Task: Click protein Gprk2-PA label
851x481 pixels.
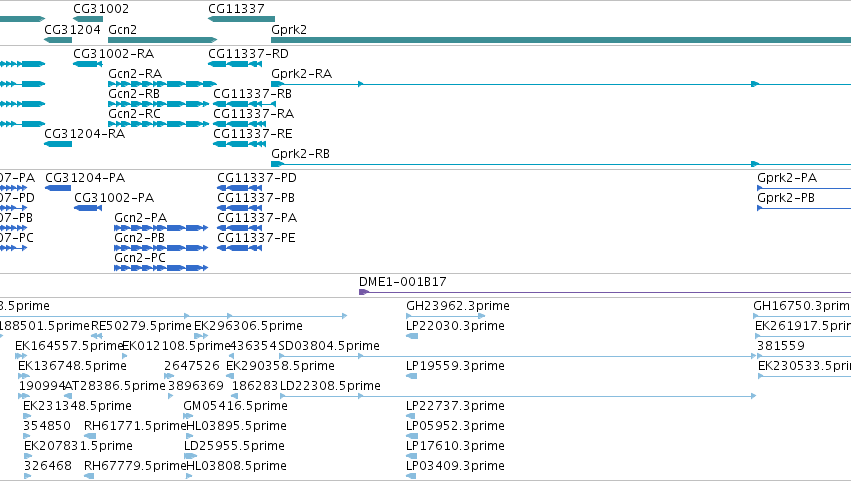Action: point(787,178)
